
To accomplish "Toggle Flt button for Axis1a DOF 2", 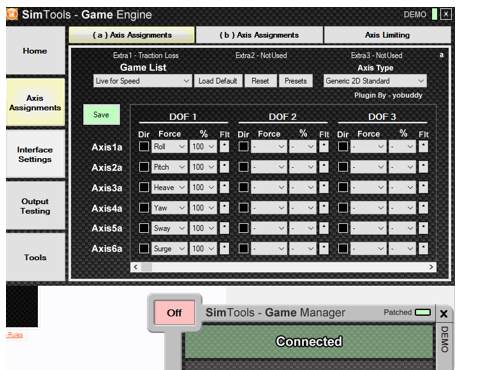I will pyautogui.click(x=324, y=146).
